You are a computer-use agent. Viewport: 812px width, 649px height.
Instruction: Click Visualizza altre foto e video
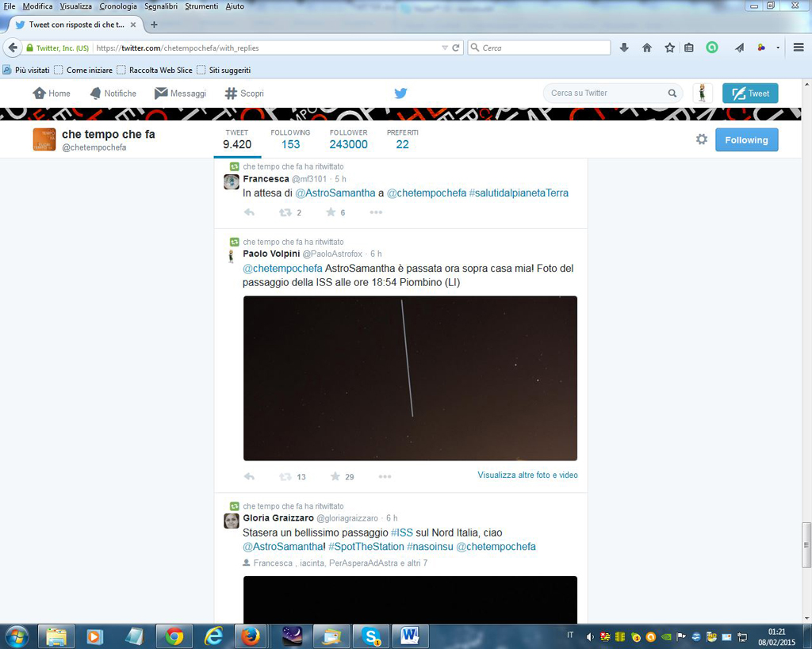[x=527, y=475]
